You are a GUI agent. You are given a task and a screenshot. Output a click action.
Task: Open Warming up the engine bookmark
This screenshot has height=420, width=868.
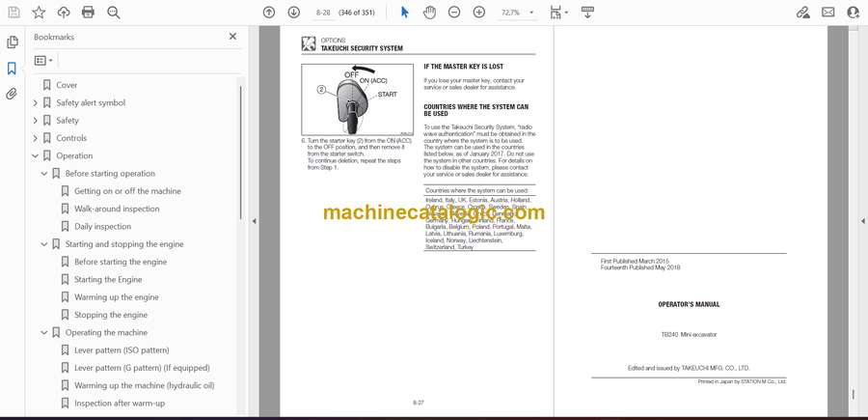(117, 297)
